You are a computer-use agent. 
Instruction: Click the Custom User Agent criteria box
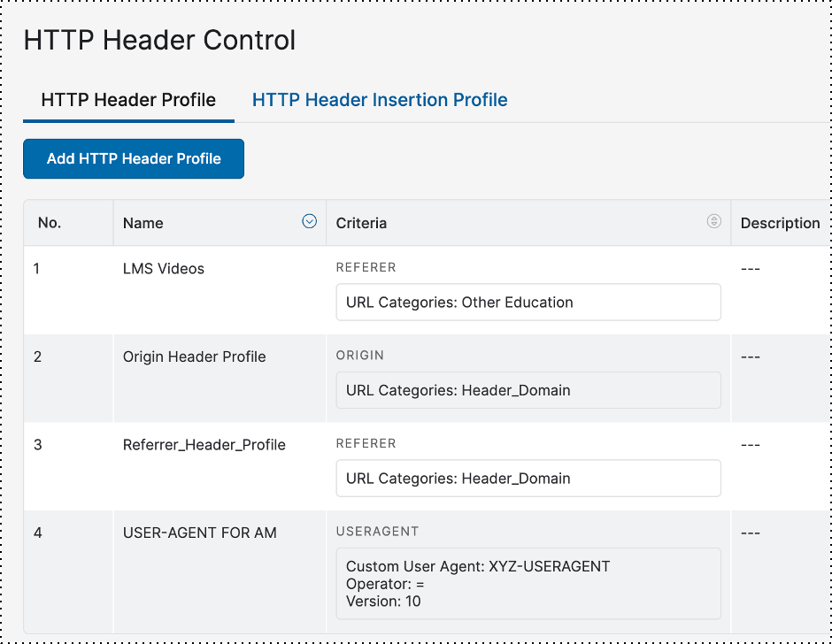(x=528, y=584)
